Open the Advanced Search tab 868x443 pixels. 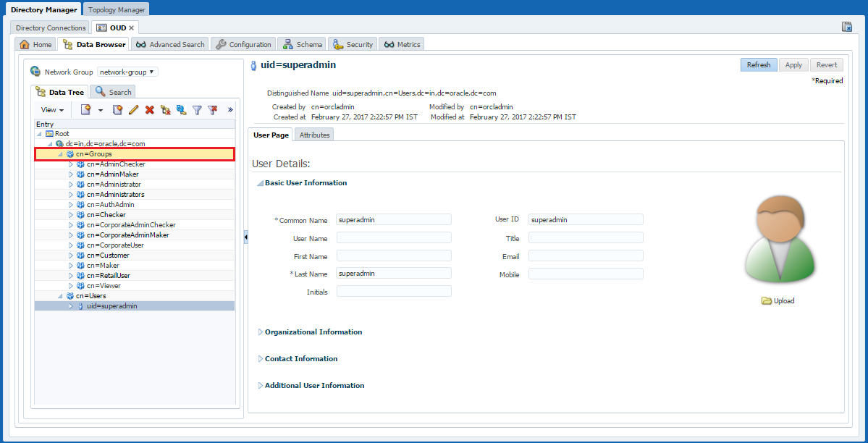171,44
